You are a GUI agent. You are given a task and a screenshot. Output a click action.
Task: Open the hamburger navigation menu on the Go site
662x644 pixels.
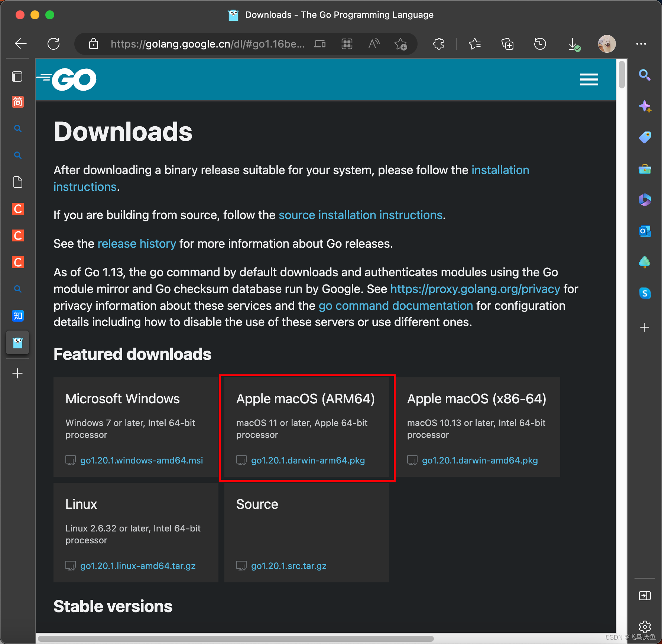click(x=589, y=79)
